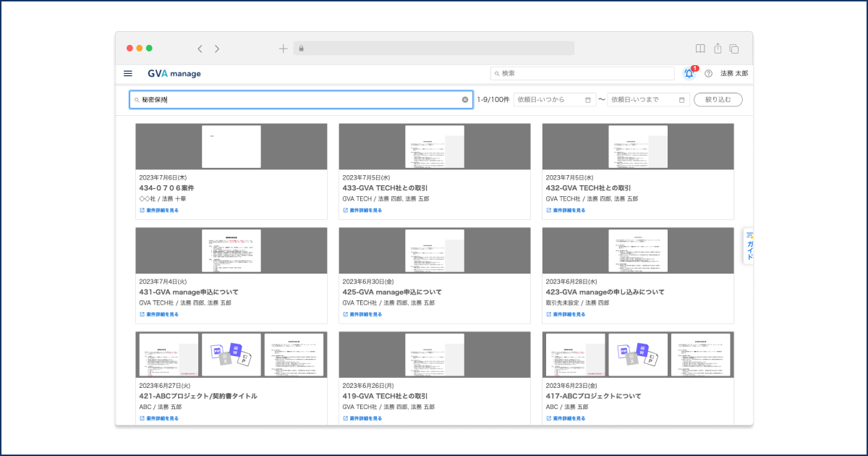This screenshot has height=456, width=868.
Task: Click the GVA manage logo
Action: coord(174,73)
